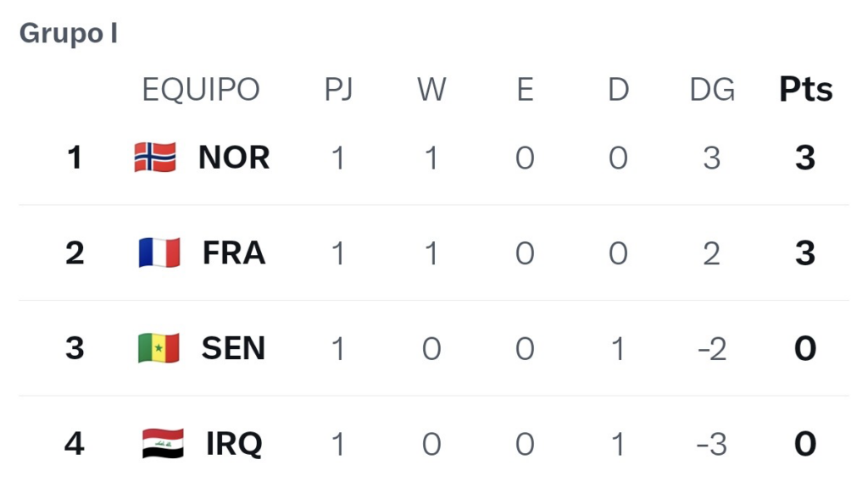Click France's rank number 2
The image size is (868, 493).
click(x=75, y=253)
